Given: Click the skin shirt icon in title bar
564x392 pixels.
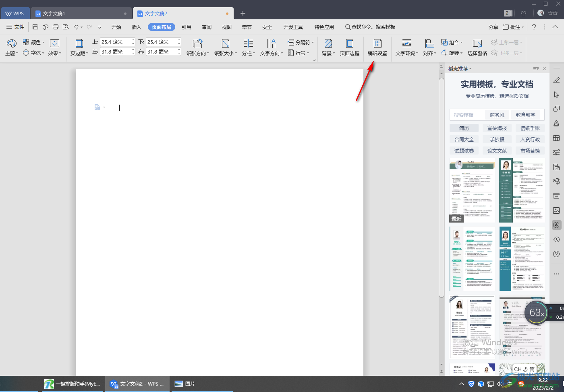Looking at the screenshot, I should 524,13.
